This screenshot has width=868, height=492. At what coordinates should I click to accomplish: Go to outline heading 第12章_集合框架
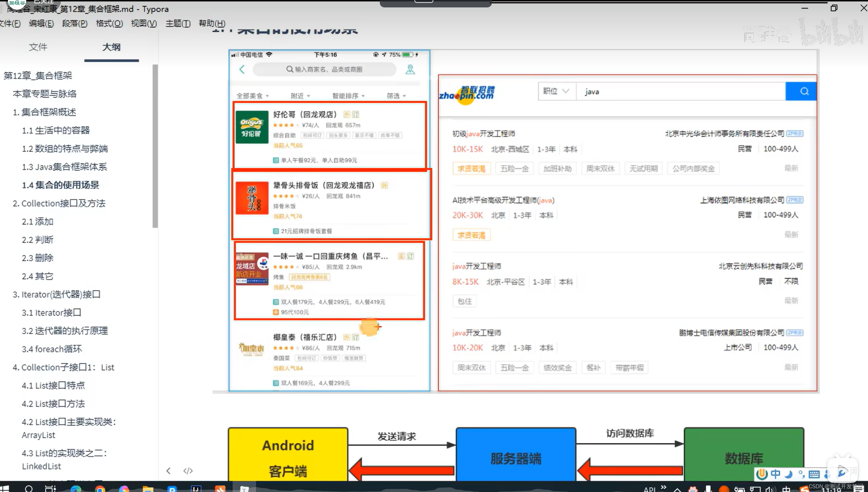point(38,76)
